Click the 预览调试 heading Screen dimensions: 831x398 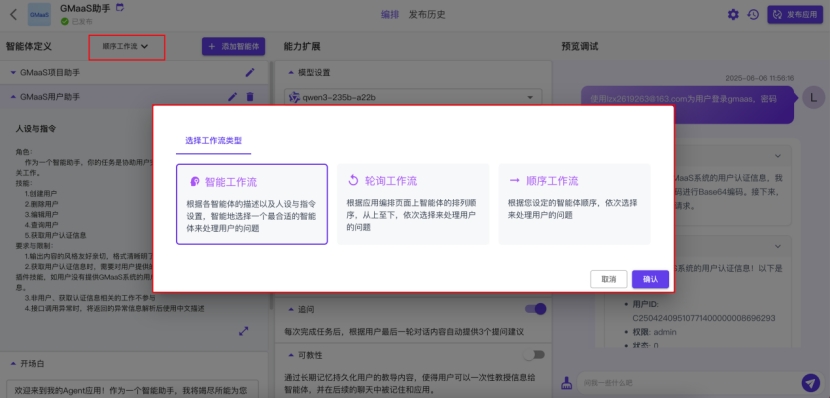[580, 47]
